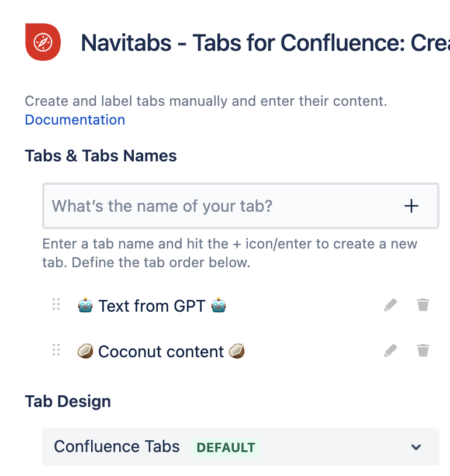Click the Navitabs page title text
The image size is (450, 476).
click(264, 43)
